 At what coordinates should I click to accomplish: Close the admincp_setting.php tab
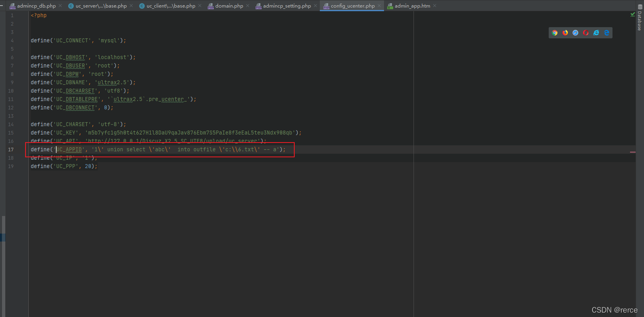coord(315,6)
